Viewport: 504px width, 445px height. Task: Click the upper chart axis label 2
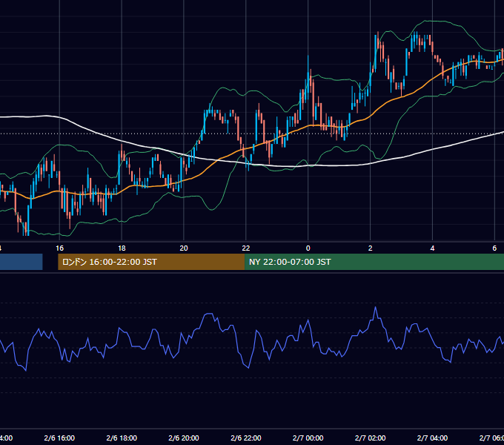(371, 248)
